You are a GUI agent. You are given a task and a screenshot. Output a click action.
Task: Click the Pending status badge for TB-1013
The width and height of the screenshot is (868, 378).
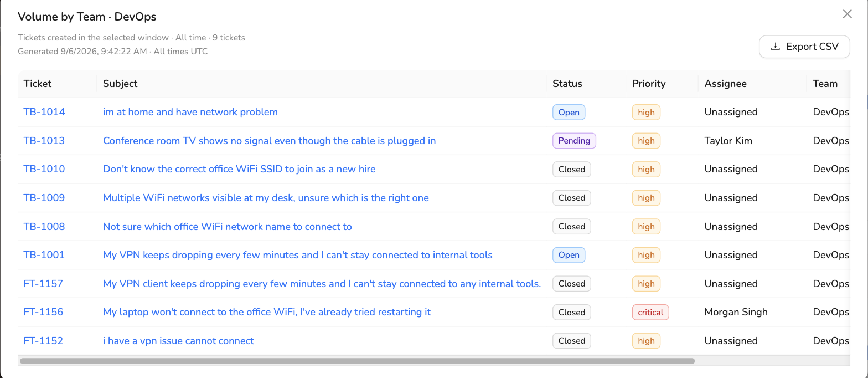click(x=574, y=141)
